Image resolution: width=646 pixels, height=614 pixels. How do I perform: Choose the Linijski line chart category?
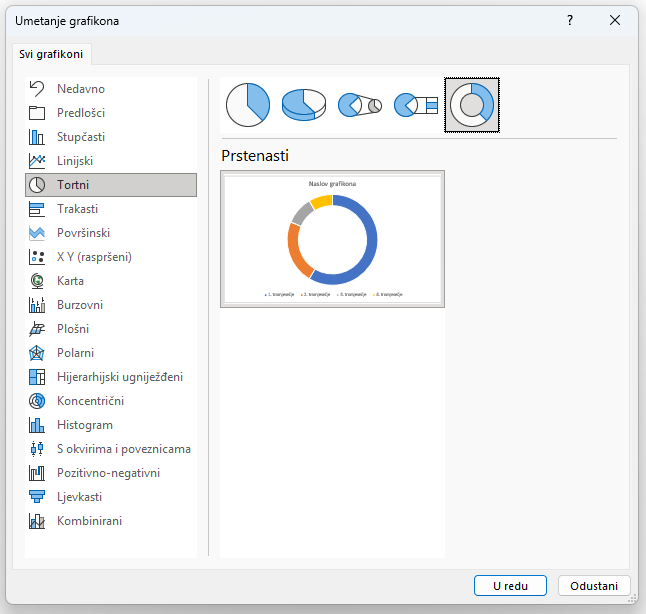75,161
